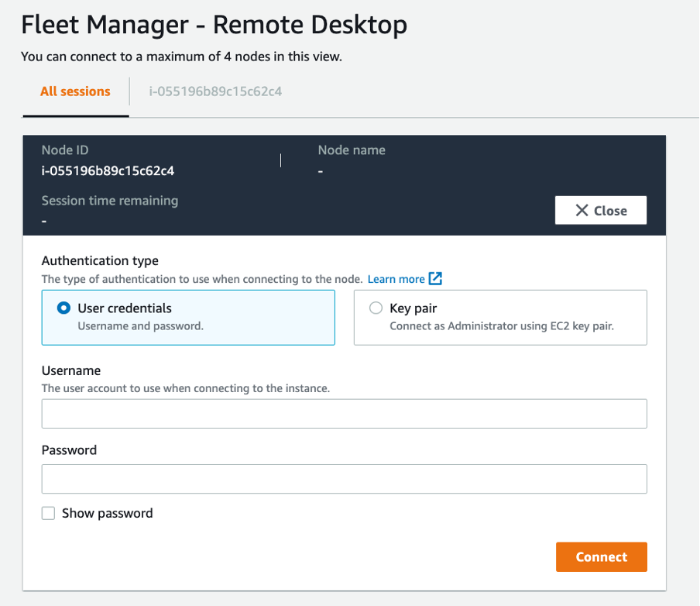Screen dimensions: 700x606
Task: Click the X icon in the Close button
Action: click(583, 210)
